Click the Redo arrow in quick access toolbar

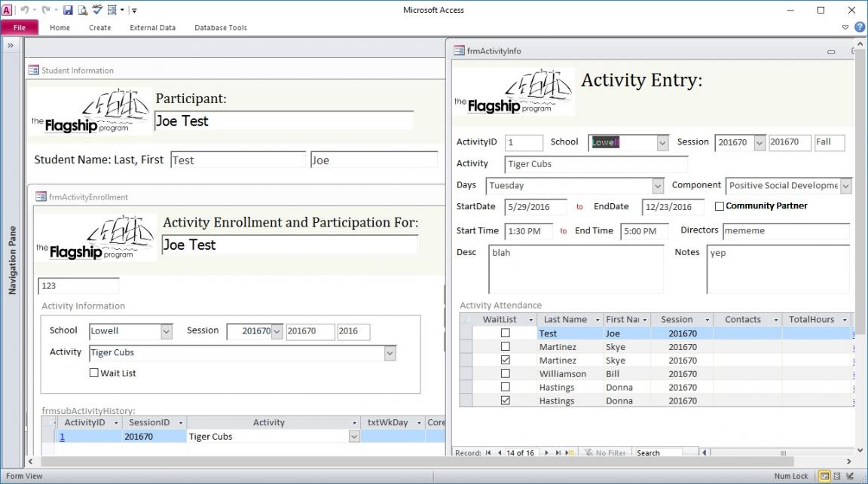pos(46,10)
